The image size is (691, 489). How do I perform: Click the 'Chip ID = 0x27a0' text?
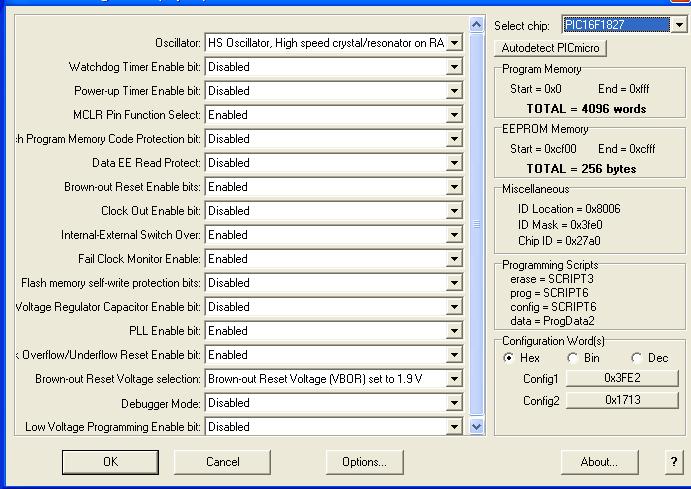(559, 241)
